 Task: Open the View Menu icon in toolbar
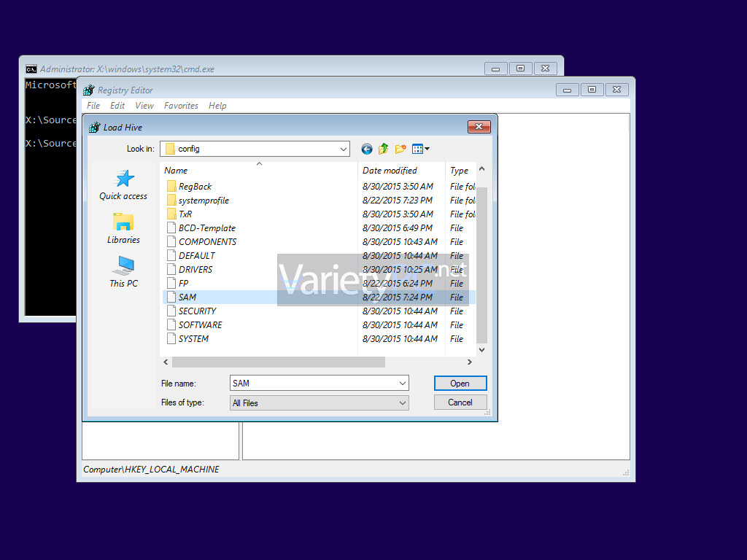point(417,149)
